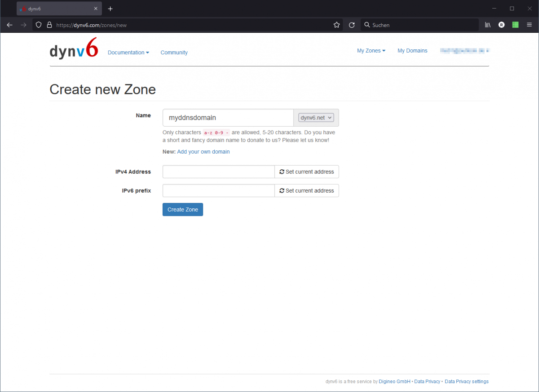539x392 pixels.
Task: Expand the dynv6.net domain dropdown
Action: pyautogui.click(x=316, y=118)
